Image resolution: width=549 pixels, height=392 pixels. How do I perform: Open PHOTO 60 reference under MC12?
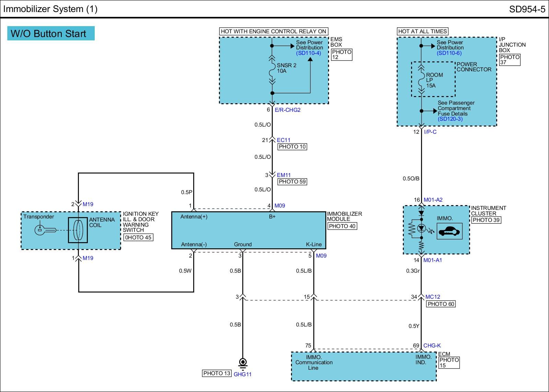[441, 304]
